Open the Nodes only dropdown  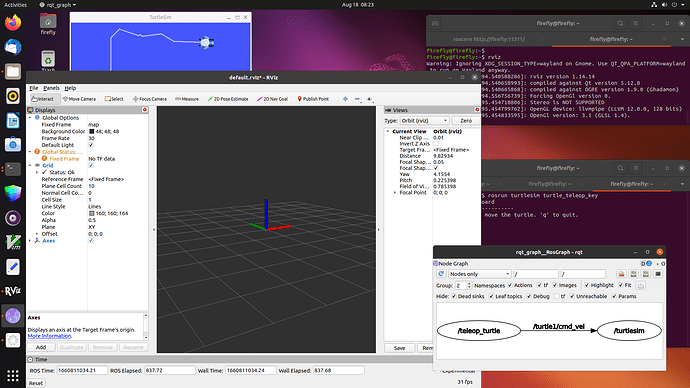479,274
